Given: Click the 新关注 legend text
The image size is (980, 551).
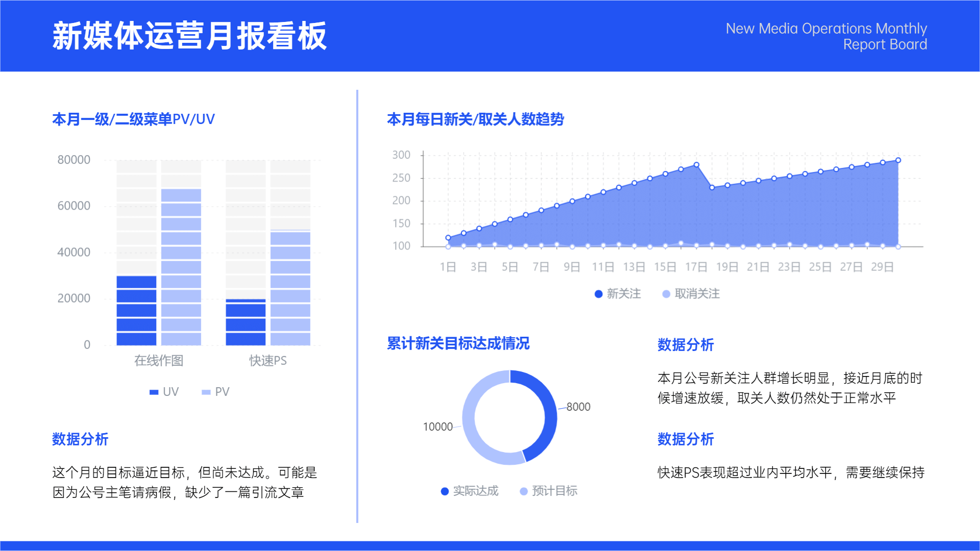Looking at the screenshot, I should 624,294.
